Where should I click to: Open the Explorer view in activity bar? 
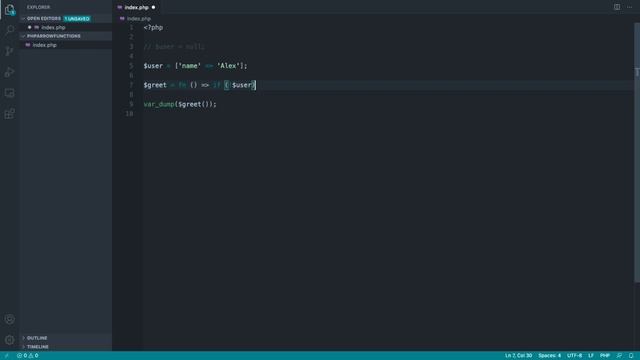[x=9, y=10]
